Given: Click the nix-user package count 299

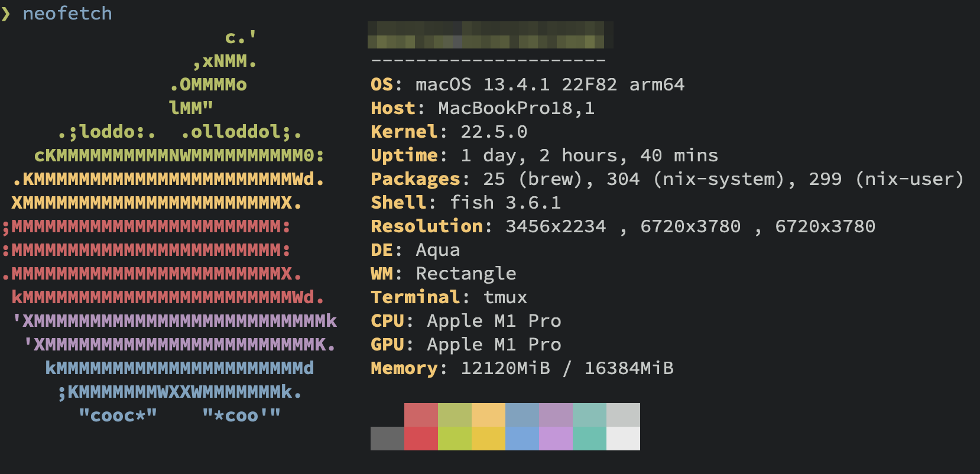Looking at the screenshot, I should (825, 179).
